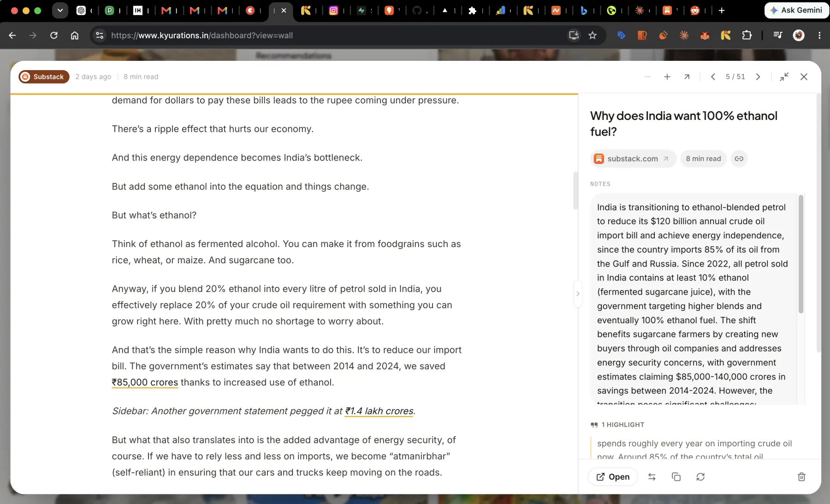Screen dimensions: 830x504
Task: Click browser back arrow
Action: (x=12, y=36)
